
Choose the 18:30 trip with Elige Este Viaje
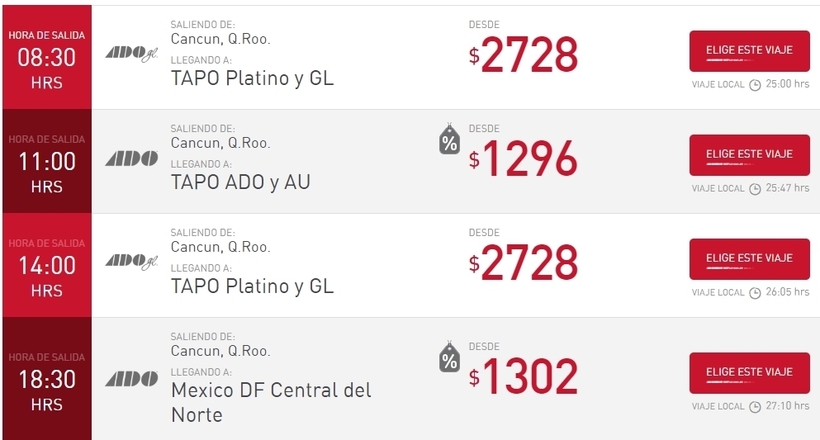pyautogui.click(x=749, y=373)
